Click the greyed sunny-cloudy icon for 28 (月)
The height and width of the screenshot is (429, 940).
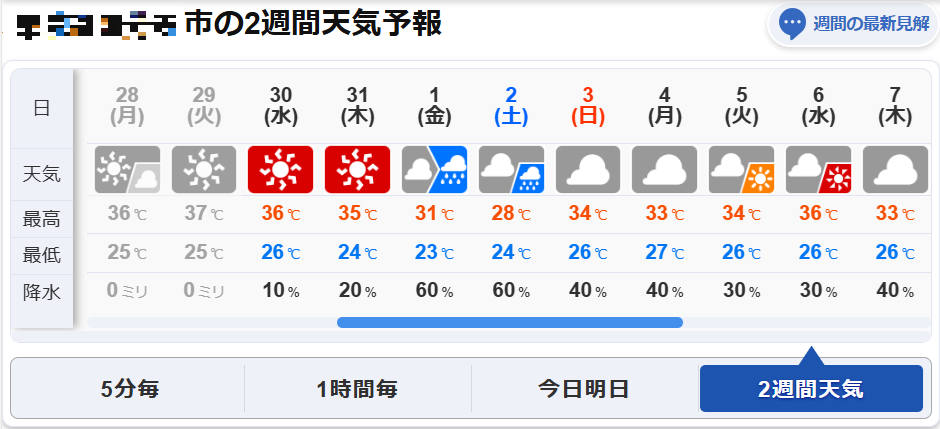coord(127,170)
